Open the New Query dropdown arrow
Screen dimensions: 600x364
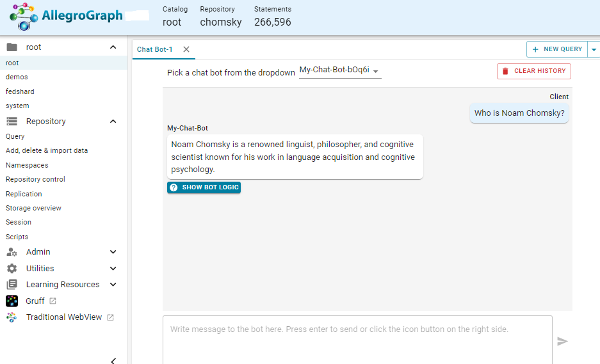594,49
